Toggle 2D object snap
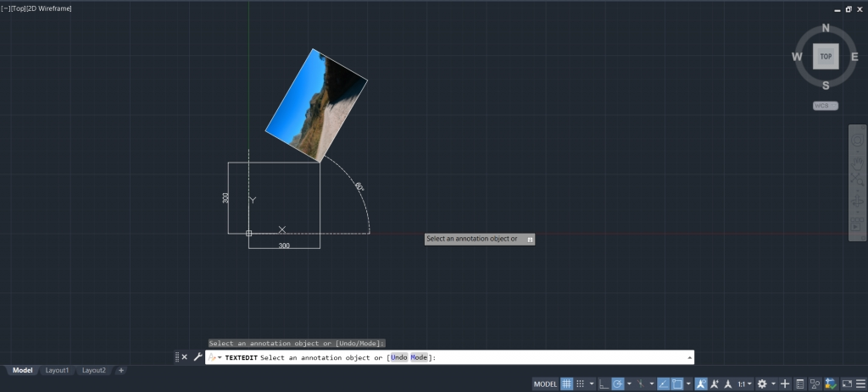The height and width of the screenshot is (392, 868). (x=677, y=384)
